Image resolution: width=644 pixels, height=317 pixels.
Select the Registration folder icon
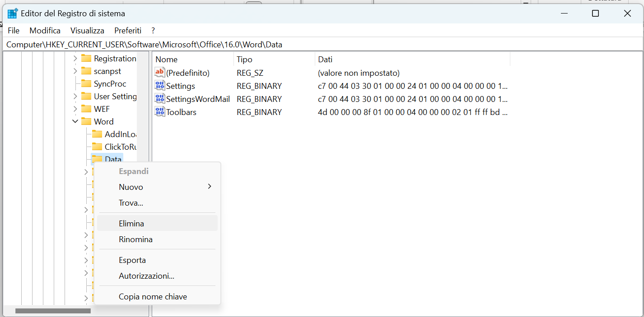[86, 58]
